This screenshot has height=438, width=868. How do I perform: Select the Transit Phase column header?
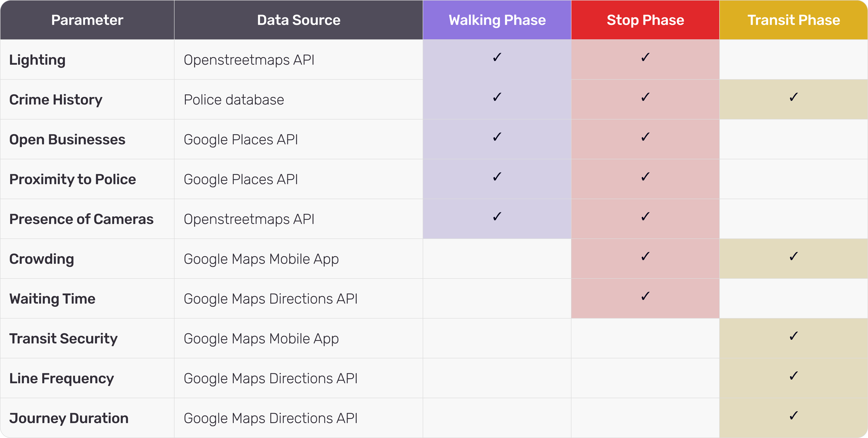pyautogui.click(x=794, y=20)
